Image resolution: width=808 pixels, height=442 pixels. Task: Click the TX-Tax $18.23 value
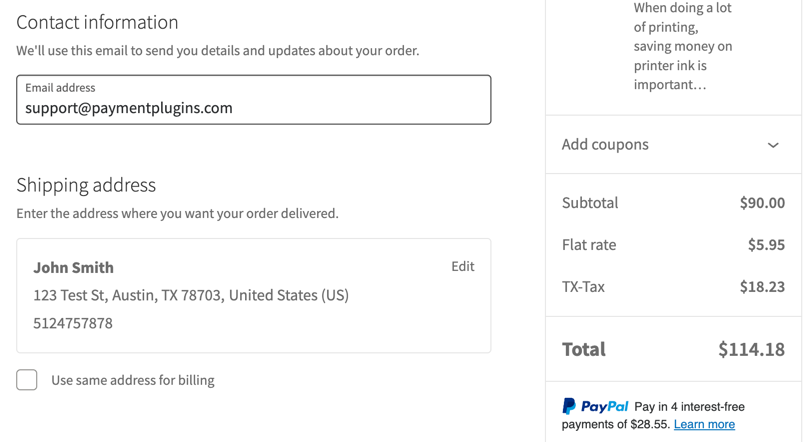[x=762, y=286]
